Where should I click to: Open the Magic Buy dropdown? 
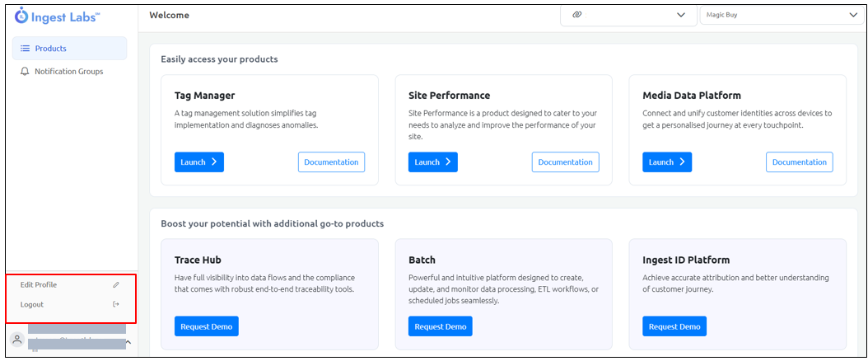pos(778,15)
